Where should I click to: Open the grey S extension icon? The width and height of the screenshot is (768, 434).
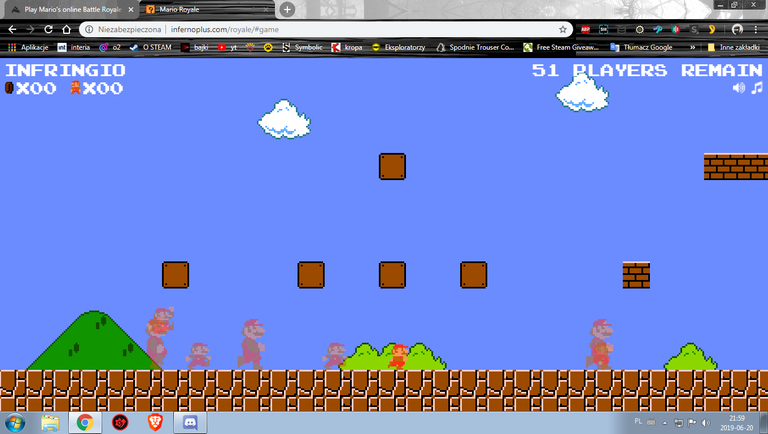point(694,29)
